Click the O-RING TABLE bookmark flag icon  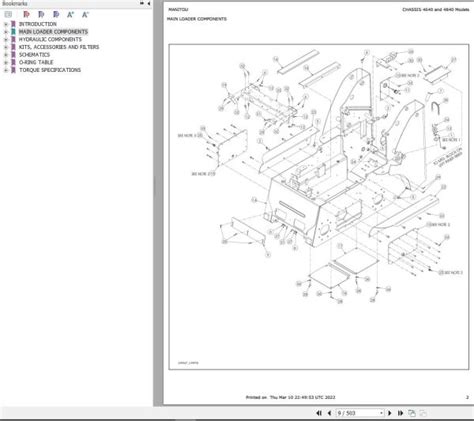click(x=13, y=62)
